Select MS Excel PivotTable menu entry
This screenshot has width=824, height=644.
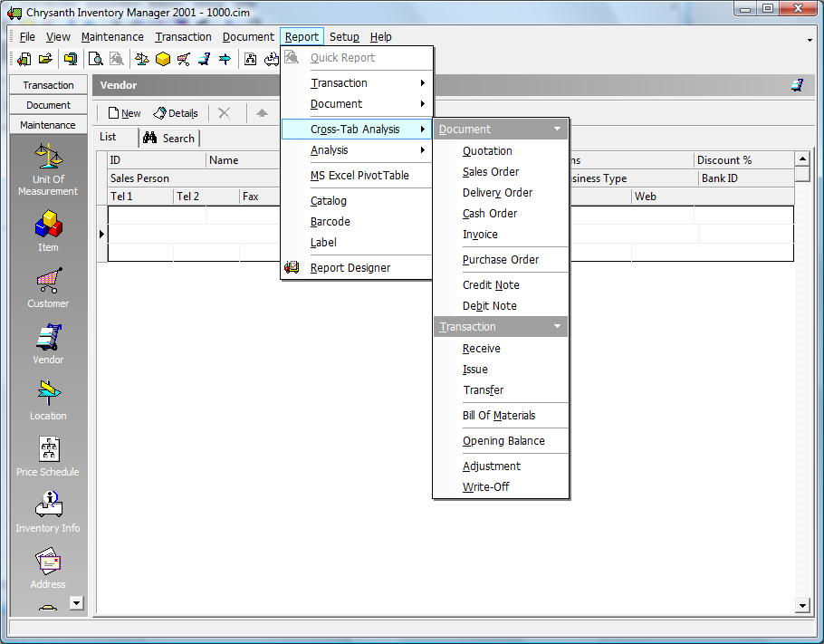[x=359, y=176]
